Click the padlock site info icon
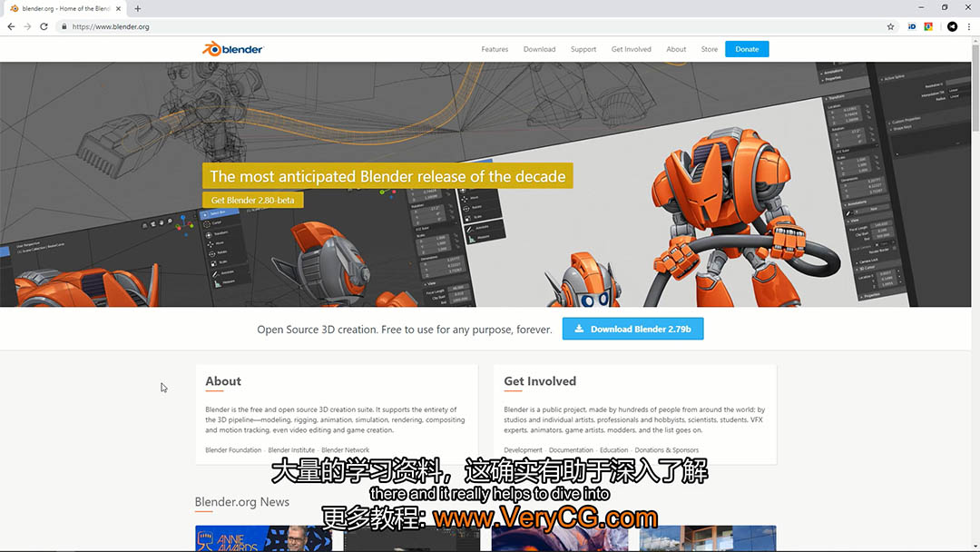Image resolution: width=980 pixels, height=552 pixels. (x=64, y=27)
